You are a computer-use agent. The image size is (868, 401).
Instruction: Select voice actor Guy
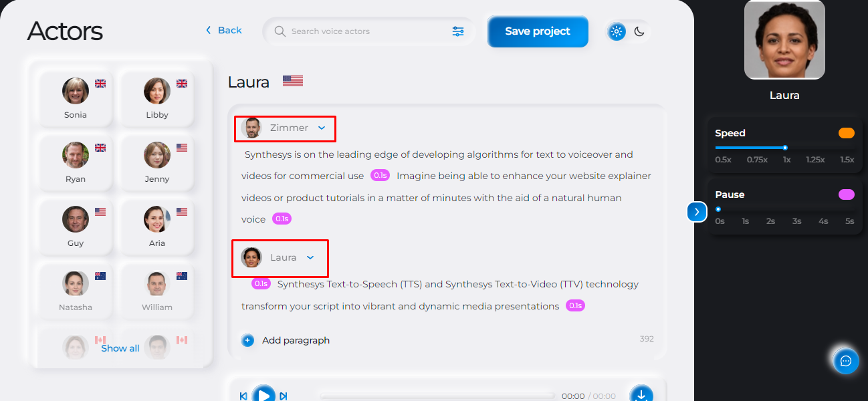coord(76,226)
